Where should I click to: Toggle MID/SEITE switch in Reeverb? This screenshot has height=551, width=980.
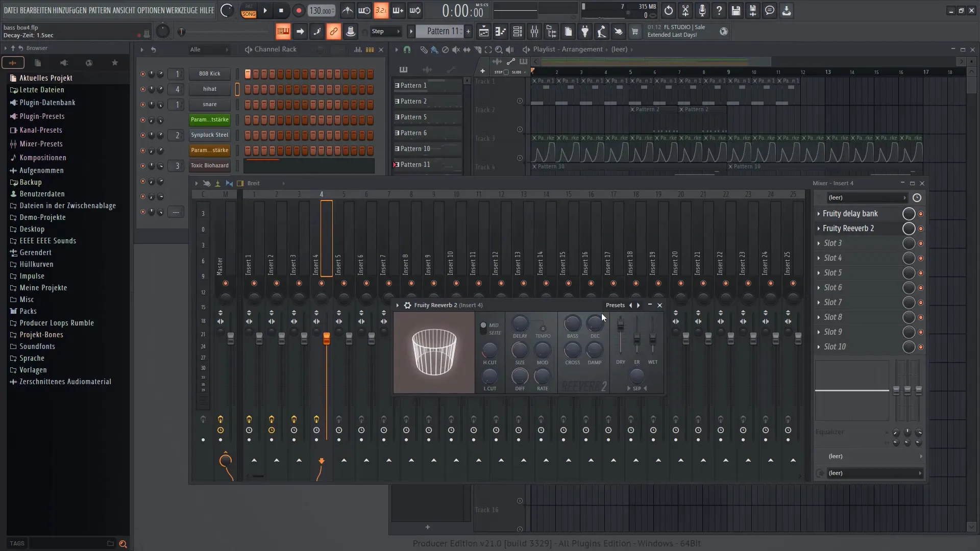483,328
